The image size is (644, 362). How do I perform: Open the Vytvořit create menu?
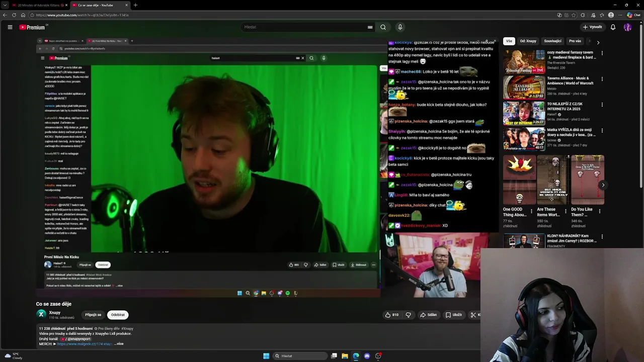(x=592, y=27)
